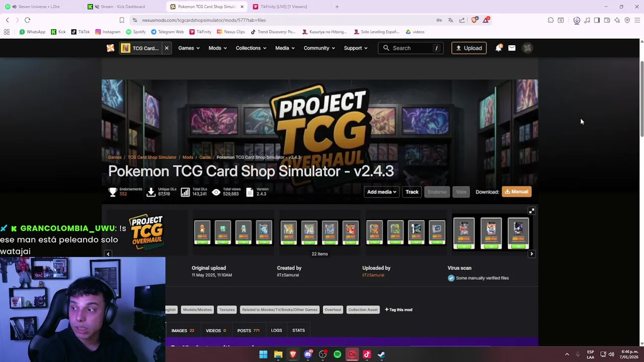Click the Cards breadcrumb link
This screenshot has height=362, width=644.
(205, 157)
